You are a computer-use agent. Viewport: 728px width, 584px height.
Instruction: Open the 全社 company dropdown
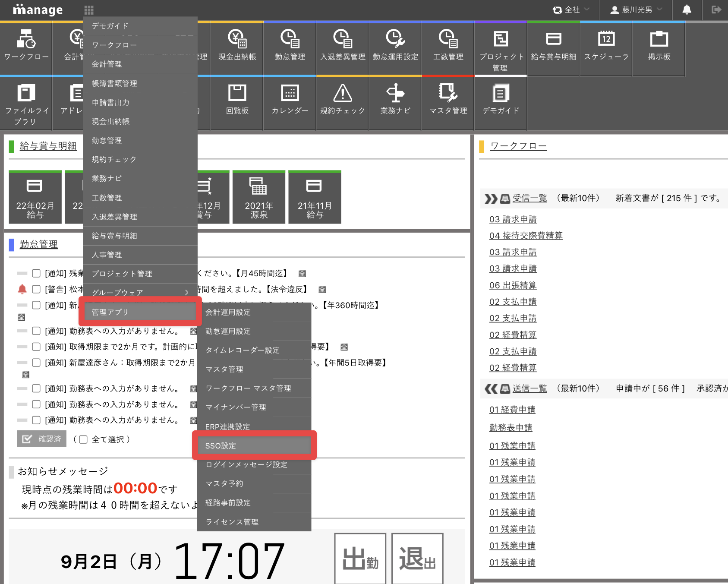click(x=571, y=9)
